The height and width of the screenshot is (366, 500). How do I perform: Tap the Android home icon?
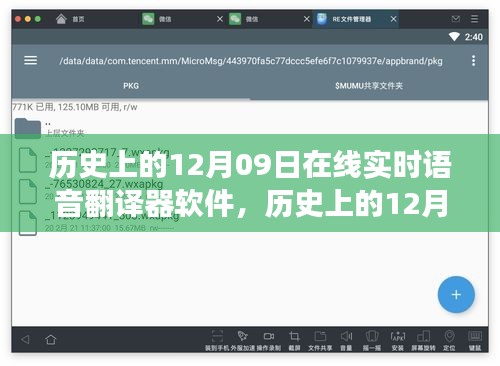click(51, 340)
